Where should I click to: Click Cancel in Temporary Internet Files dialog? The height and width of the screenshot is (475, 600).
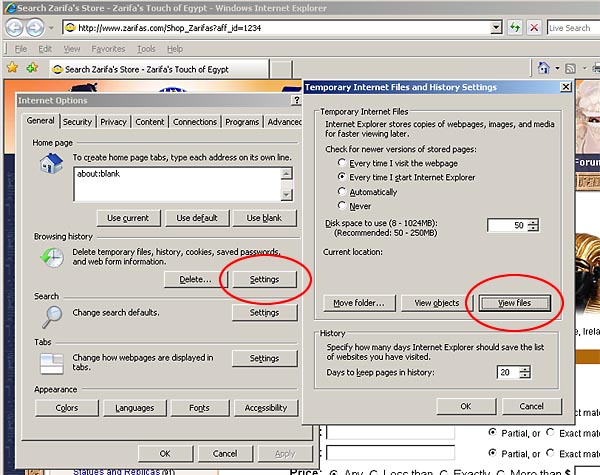[532, 406]
